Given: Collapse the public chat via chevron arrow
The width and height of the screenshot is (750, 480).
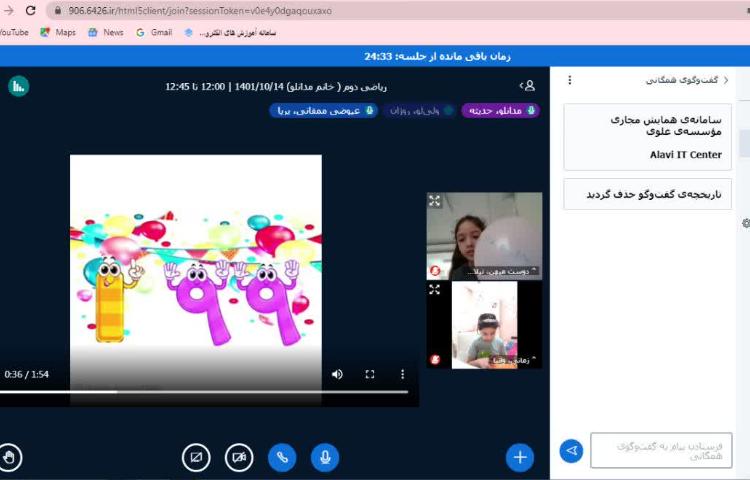Looking at the screenshot, I should [x=726, y=80].
